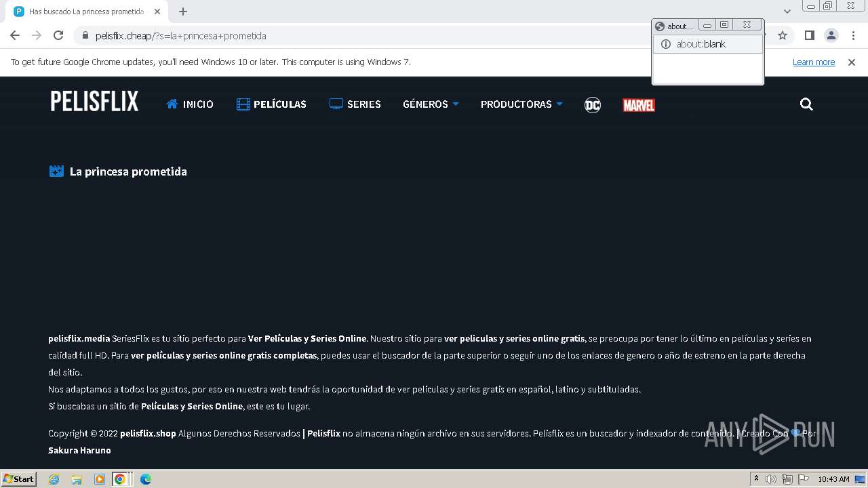Open the DC logo link
The width and height of the screenshot is (868, 488).
pos(593,104)
